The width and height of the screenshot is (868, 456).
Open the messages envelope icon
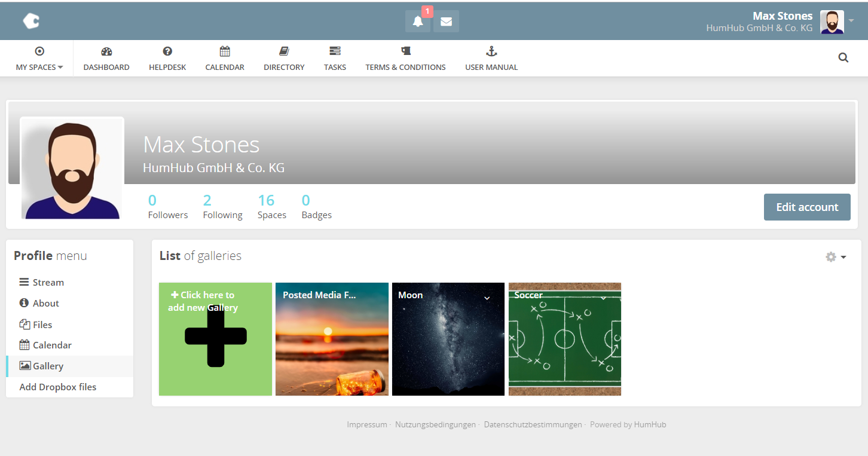point(446,22)
